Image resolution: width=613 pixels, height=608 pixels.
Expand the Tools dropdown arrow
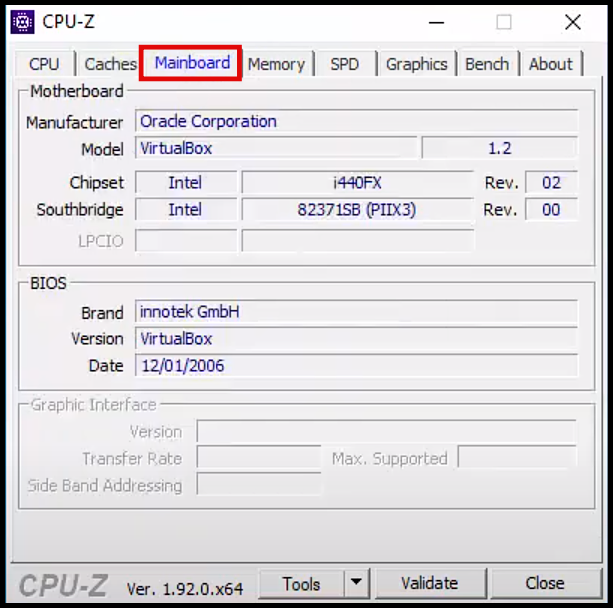tap(356, 583)
